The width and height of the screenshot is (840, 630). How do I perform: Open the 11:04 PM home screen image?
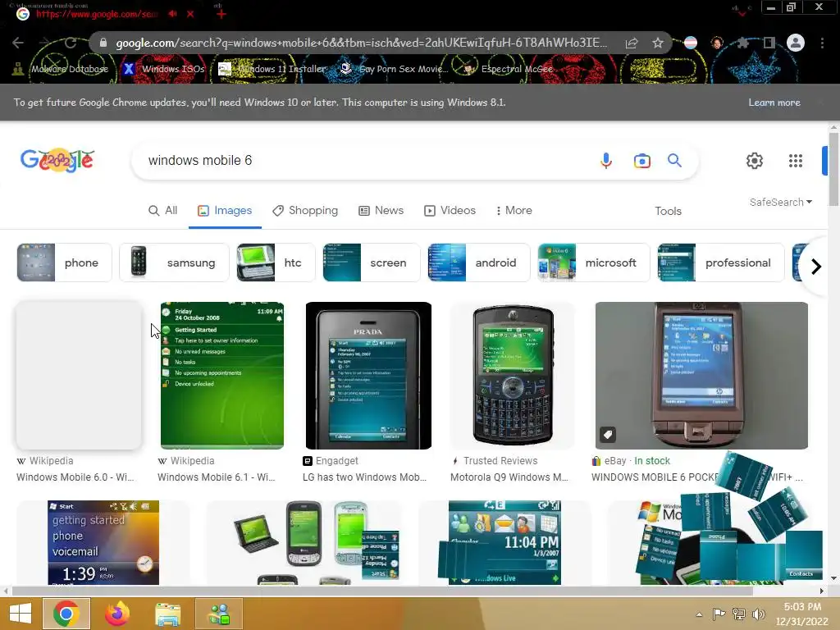click(504, 542)
